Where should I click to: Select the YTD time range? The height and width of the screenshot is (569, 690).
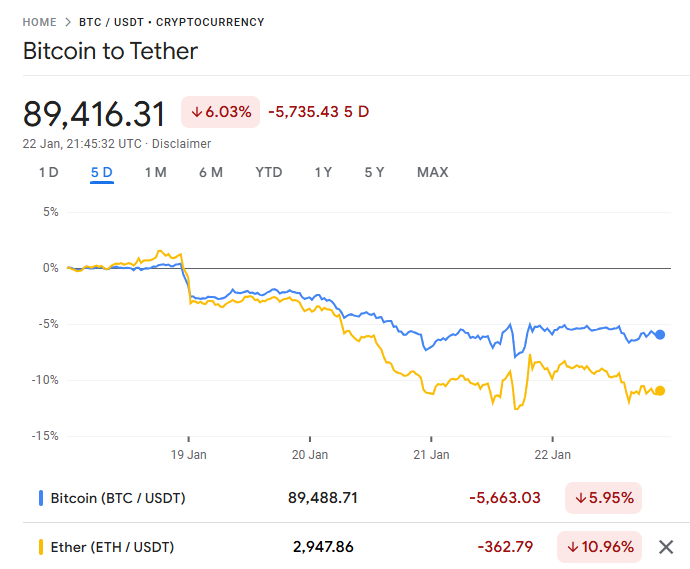point(268,172)
